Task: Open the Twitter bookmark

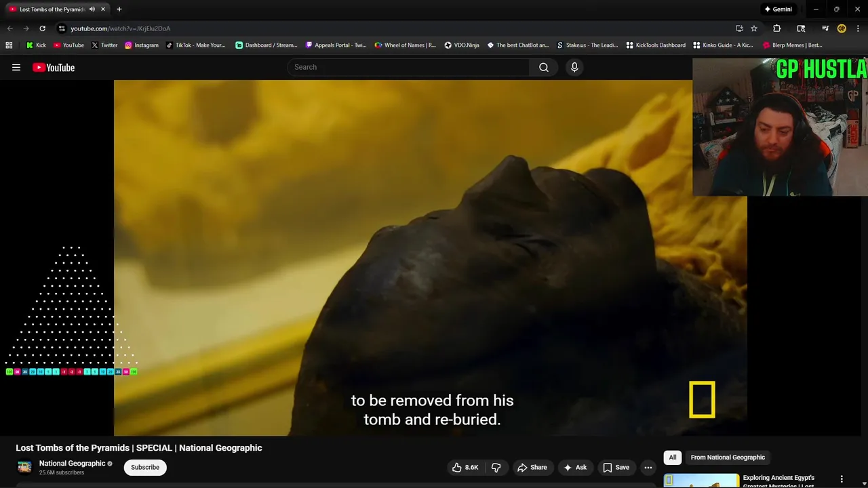Action: point(104,45)
